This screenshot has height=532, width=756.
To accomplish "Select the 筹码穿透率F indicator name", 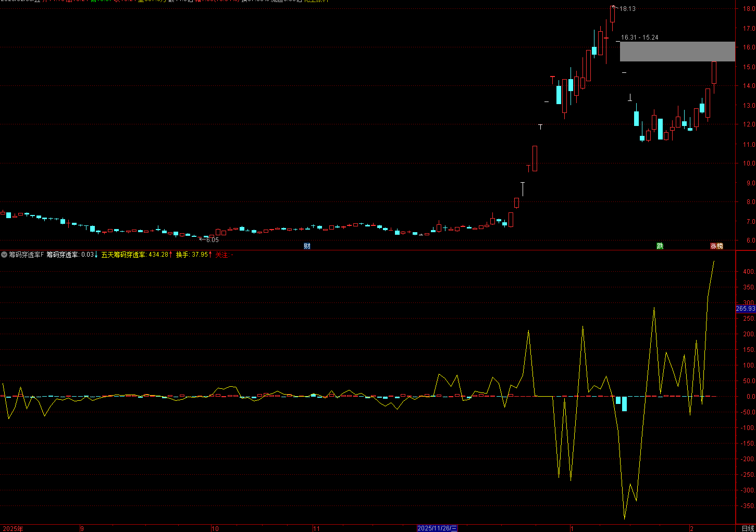I will pos(27,255).
